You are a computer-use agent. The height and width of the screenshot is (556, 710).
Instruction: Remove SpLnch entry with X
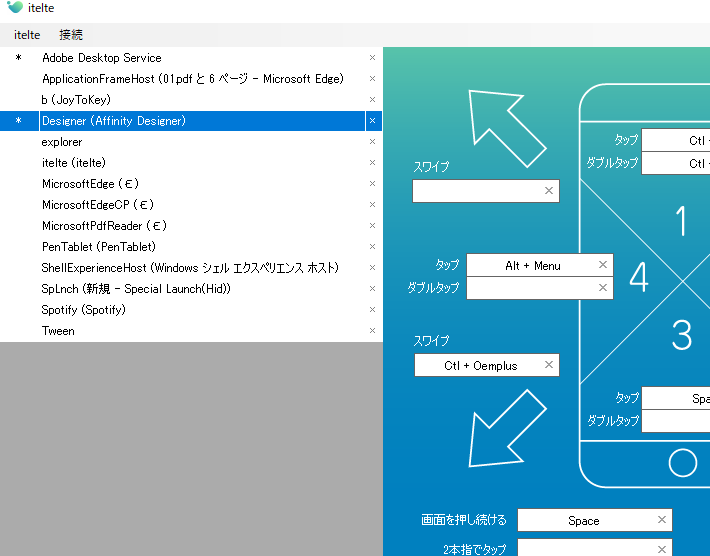[372, 289]
